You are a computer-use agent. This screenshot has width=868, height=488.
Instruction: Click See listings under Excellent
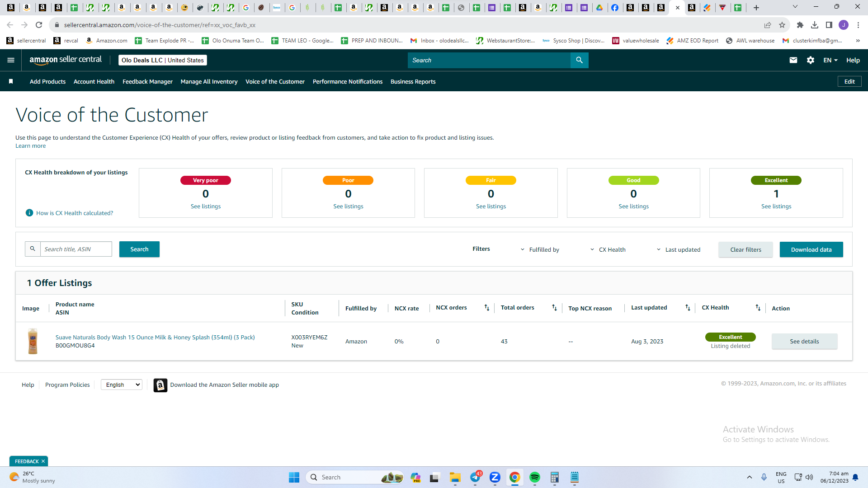[776, 206]
